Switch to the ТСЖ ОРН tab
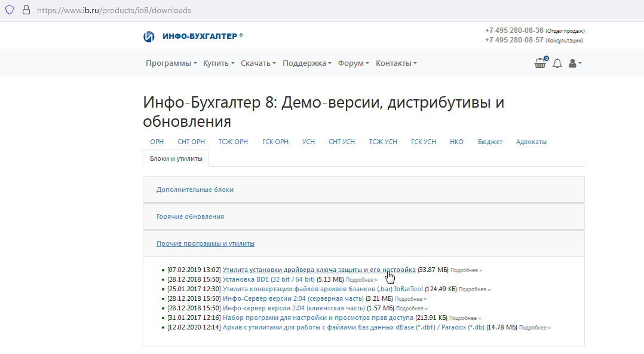This screenshot has width=644, height=354. pyautogui.click(x=233, y=142)
